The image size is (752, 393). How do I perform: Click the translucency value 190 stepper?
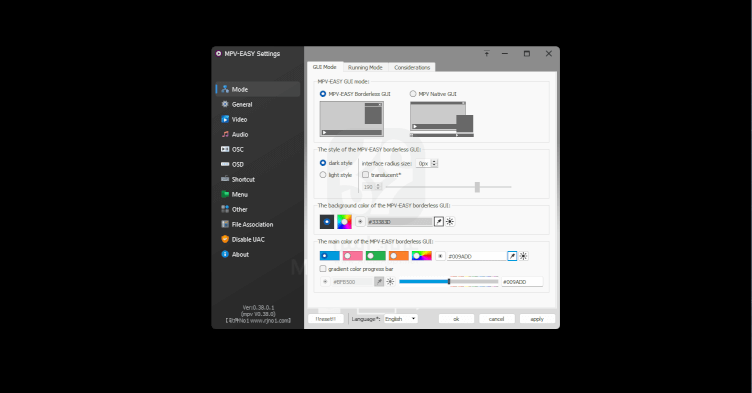click(378, 187)
